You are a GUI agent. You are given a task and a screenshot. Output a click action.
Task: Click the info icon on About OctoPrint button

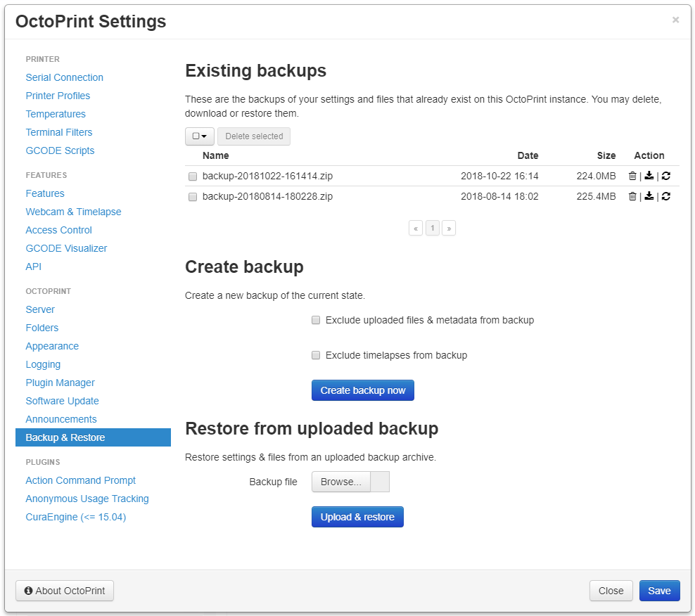coord(27,591)
